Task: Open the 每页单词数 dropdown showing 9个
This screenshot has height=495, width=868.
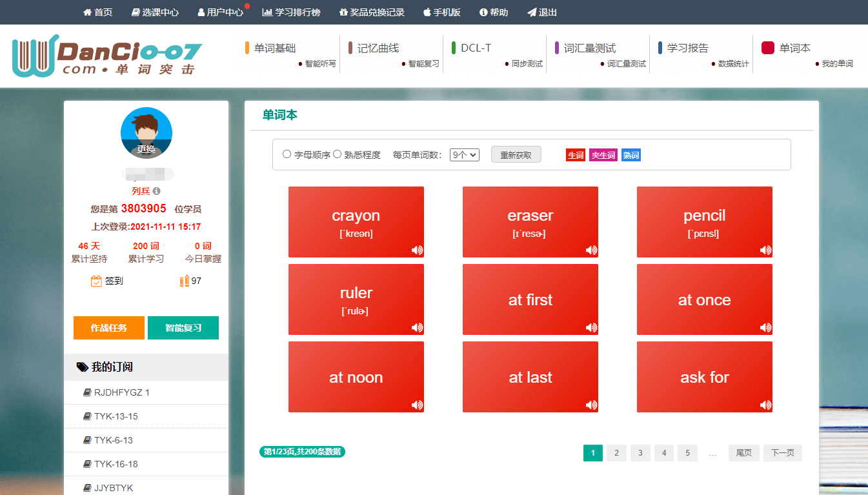Action: click(x=465, y=155)
